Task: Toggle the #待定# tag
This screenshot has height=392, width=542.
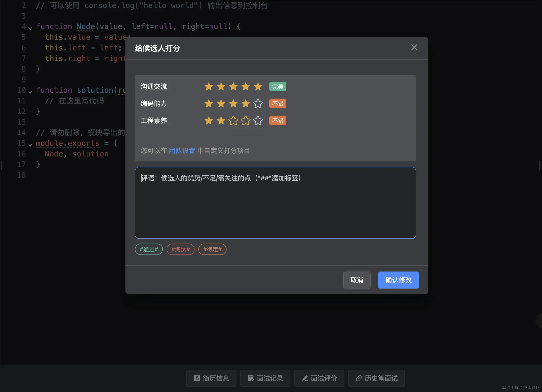Action: point(212,249)
